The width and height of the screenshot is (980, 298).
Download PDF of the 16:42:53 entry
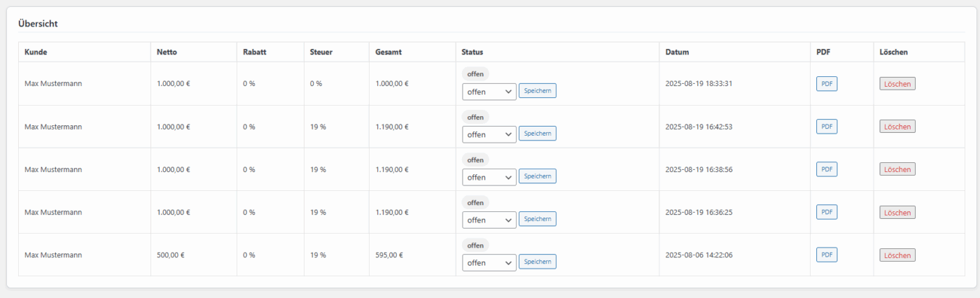[x=827, y=127]
